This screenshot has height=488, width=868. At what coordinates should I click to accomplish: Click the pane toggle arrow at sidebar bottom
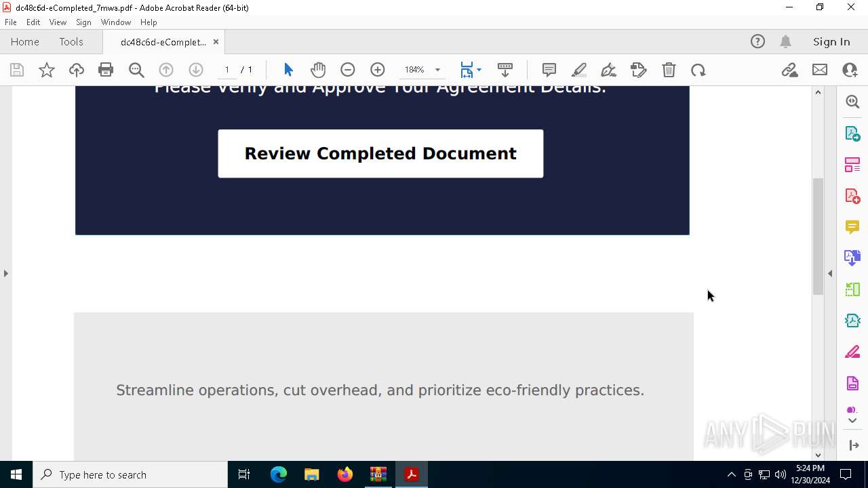pos(854,445)
